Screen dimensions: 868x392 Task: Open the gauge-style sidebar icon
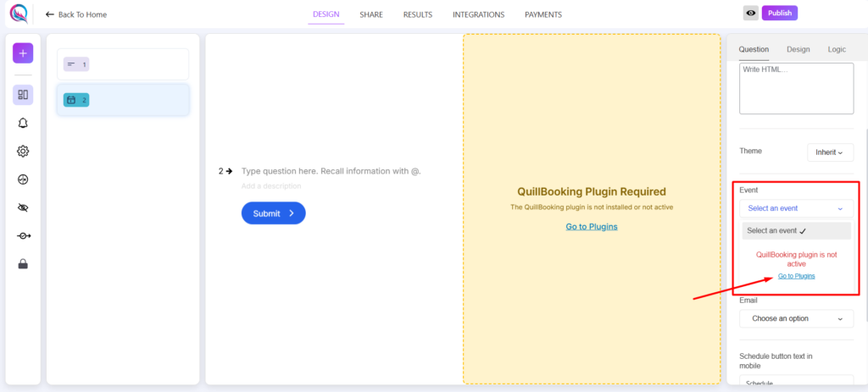point(23,179)
